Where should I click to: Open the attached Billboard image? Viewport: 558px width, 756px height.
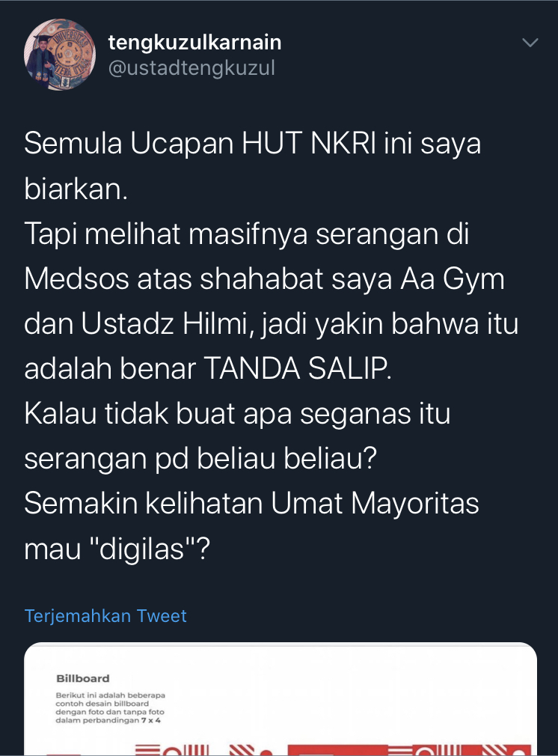(280, 698)
